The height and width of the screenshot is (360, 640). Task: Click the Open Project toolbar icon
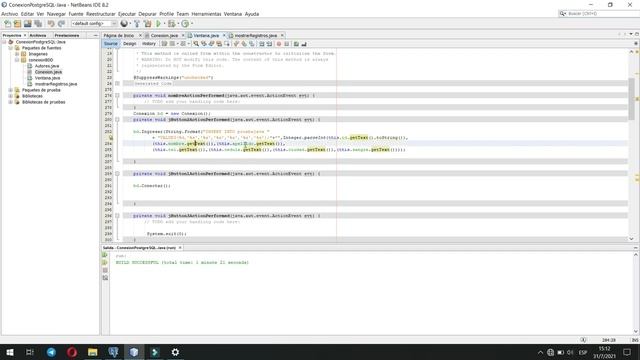28,24
